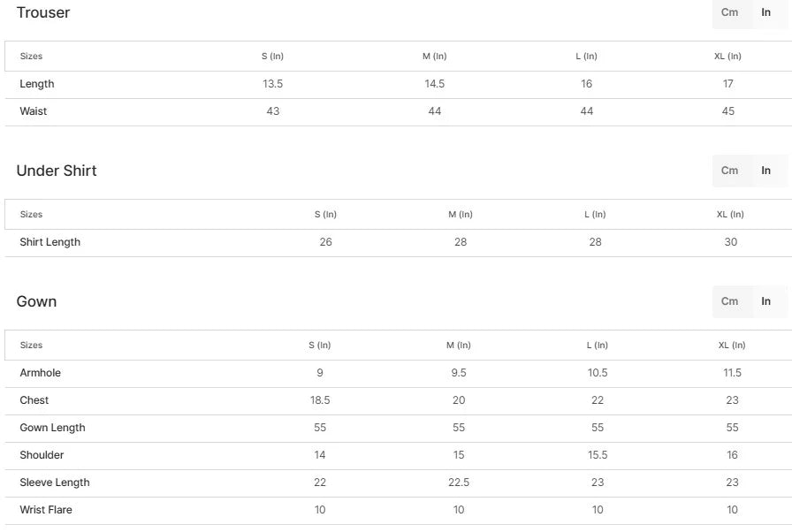Select In units for Under Shirt chart
The width and height of the screenshot is (792, 532).
766,171
